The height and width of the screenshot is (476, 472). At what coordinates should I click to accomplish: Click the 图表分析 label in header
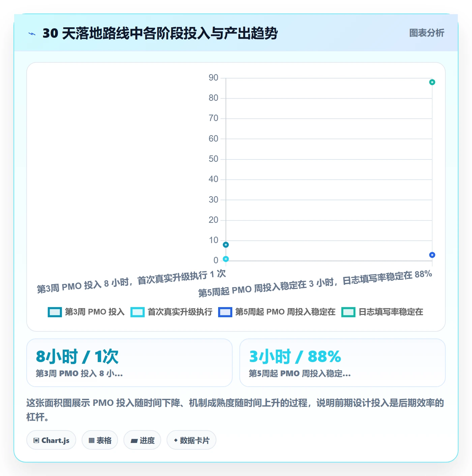coord(426,33)
